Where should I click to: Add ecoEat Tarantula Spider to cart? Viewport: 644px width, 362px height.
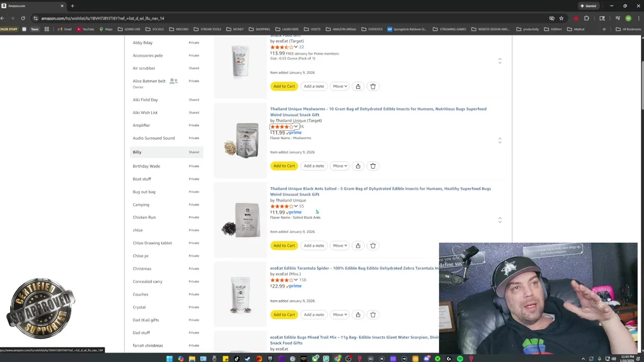click(284, 315)
